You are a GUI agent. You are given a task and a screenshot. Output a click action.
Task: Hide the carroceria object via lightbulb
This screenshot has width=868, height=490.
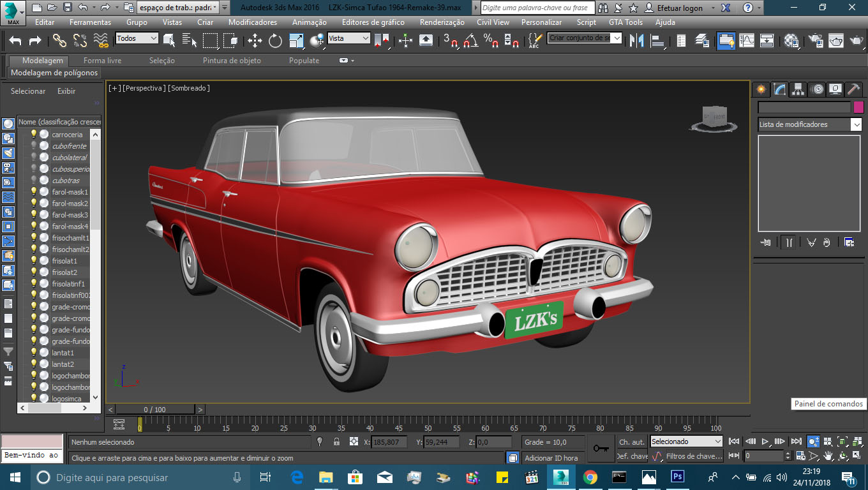click(x=34, y=135)
